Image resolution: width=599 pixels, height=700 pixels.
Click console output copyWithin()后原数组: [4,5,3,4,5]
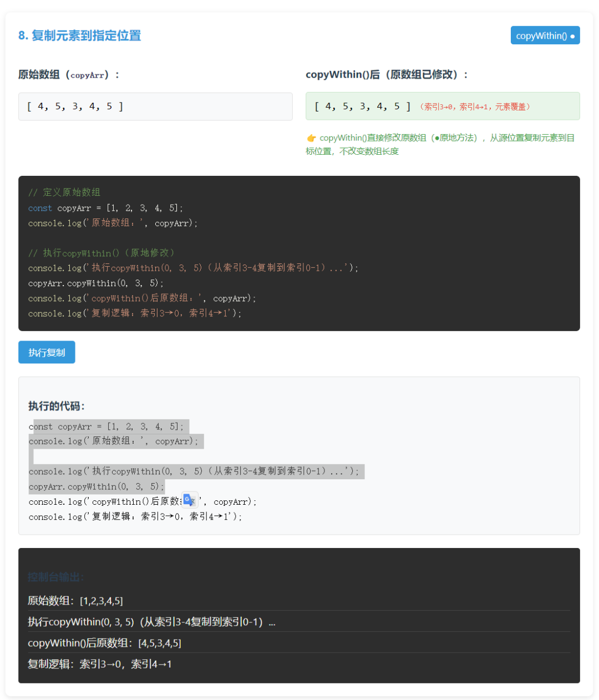click(x=104, y=643)
